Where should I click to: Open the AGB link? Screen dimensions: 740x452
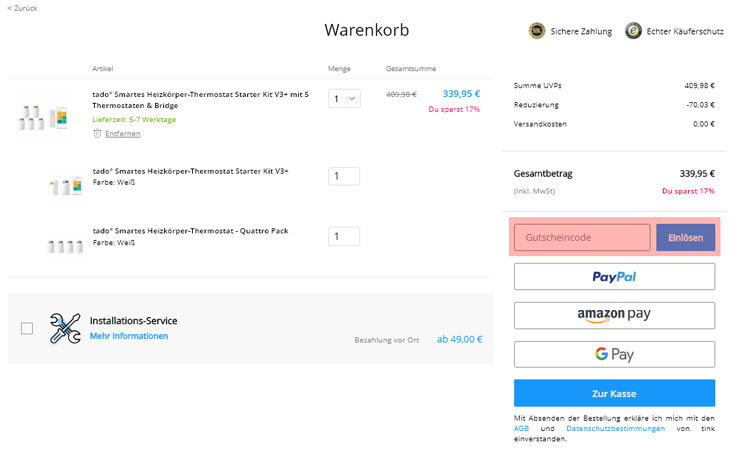(521, 428)
